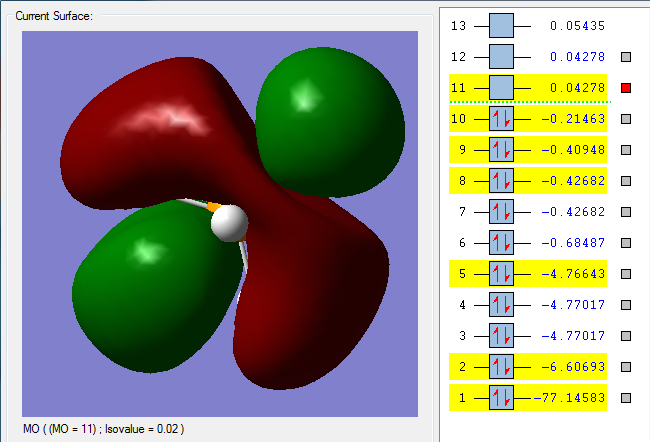This screenshot has width=650, height=442.
Task: Toggle the gray surface marker for MO 10
Action: pos(626,119)
